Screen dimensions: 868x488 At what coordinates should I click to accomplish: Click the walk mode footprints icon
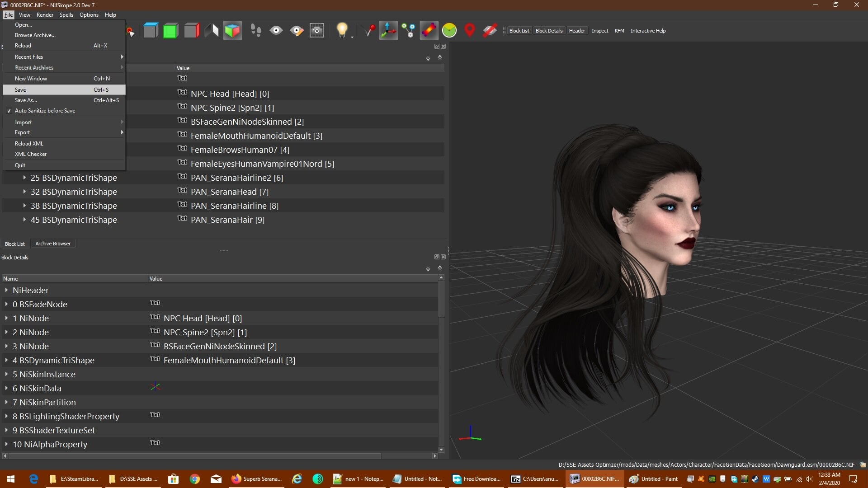[256, 31]
